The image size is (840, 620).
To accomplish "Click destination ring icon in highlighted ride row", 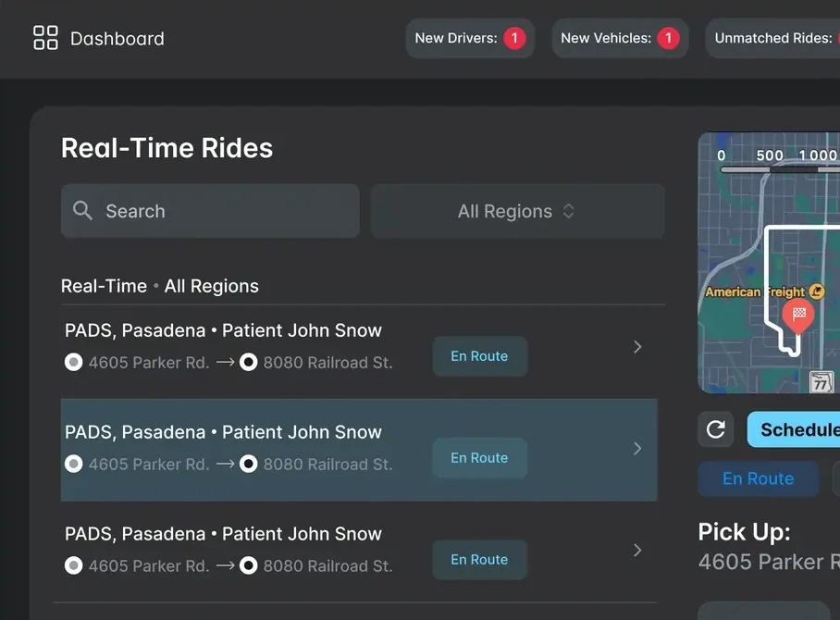I will click(248, 464).
